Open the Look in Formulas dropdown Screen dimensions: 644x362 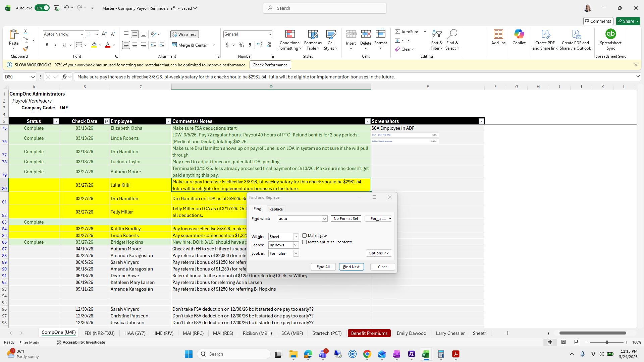pyautogui.click(x=295, y=253)
